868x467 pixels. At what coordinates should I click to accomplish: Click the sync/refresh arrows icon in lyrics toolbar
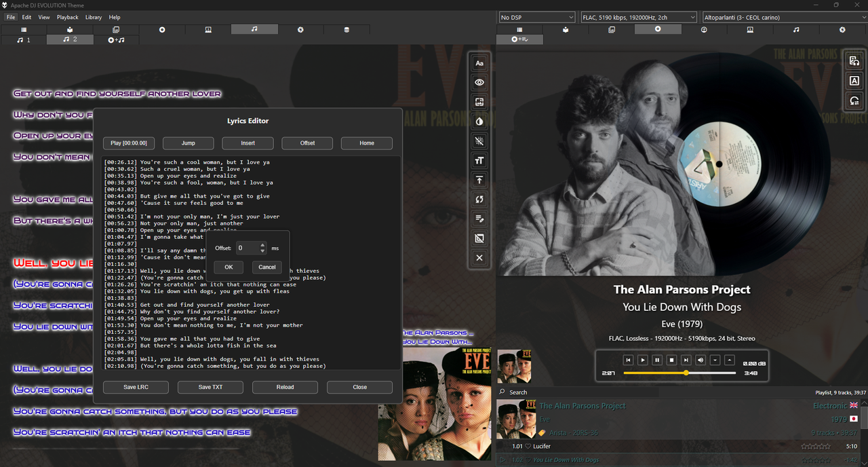click(479, 200)
